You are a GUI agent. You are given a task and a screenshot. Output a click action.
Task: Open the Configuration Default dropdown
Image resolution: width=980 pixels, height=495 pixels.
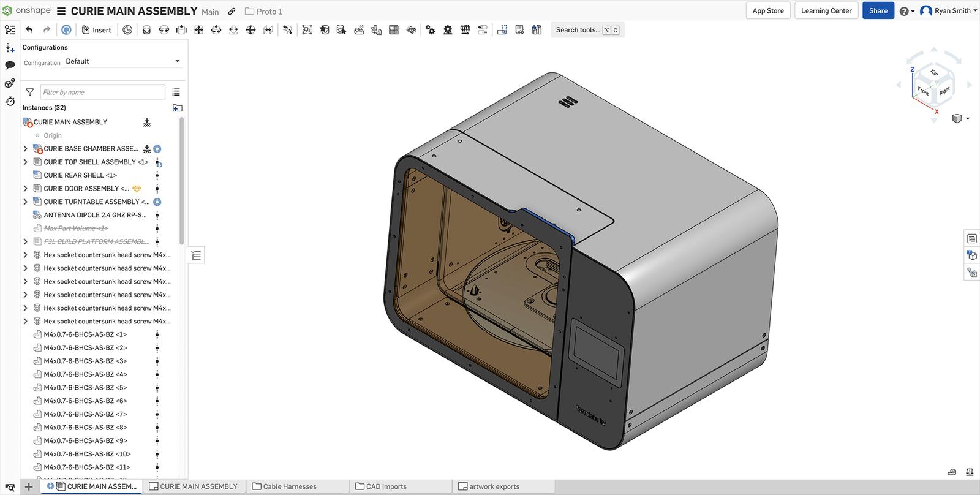(x=123, y=61)
